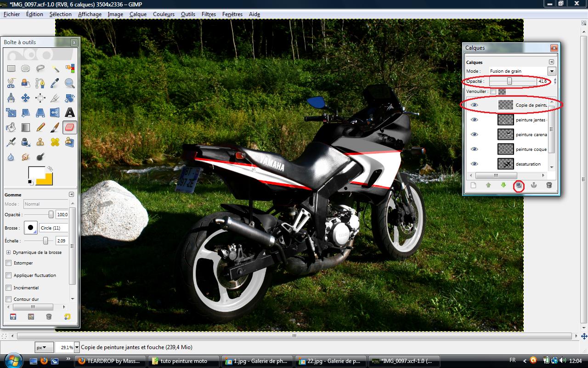The width and height of the screenshot is (588, 368).
Task: Open tuto peinture moto taskbar item
Action: 183,361
